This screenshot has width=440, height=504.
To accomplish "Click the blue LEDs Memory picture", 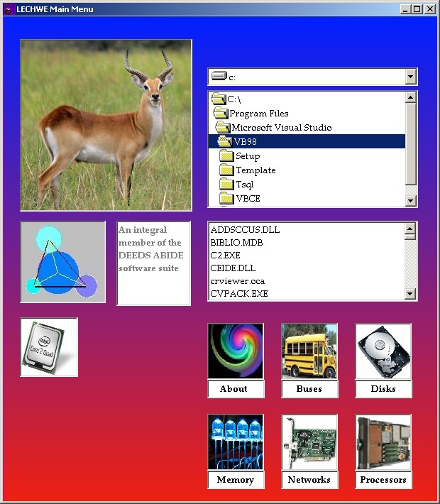I will click(x=236, y=442).
